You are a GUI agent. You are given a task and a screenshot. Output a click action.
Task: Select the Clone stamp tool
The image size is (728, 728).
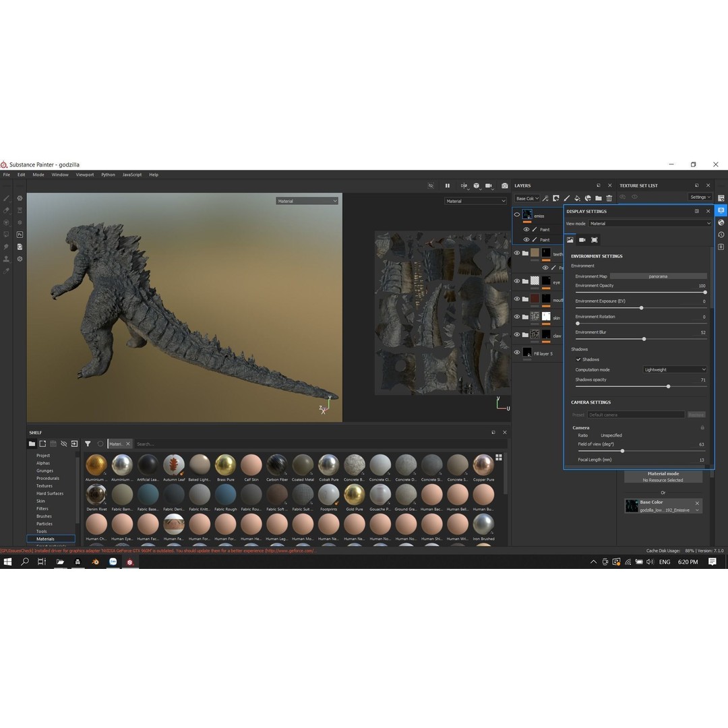7,259
